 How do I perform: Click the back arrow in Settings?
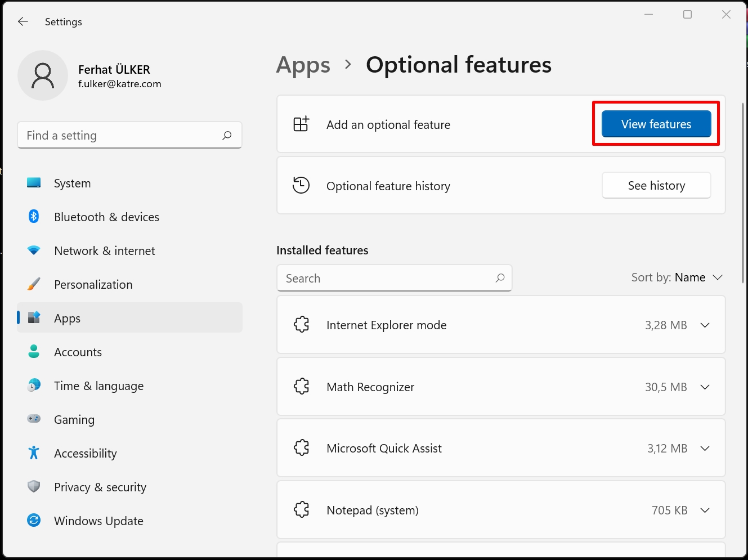[x=23, y=21]
